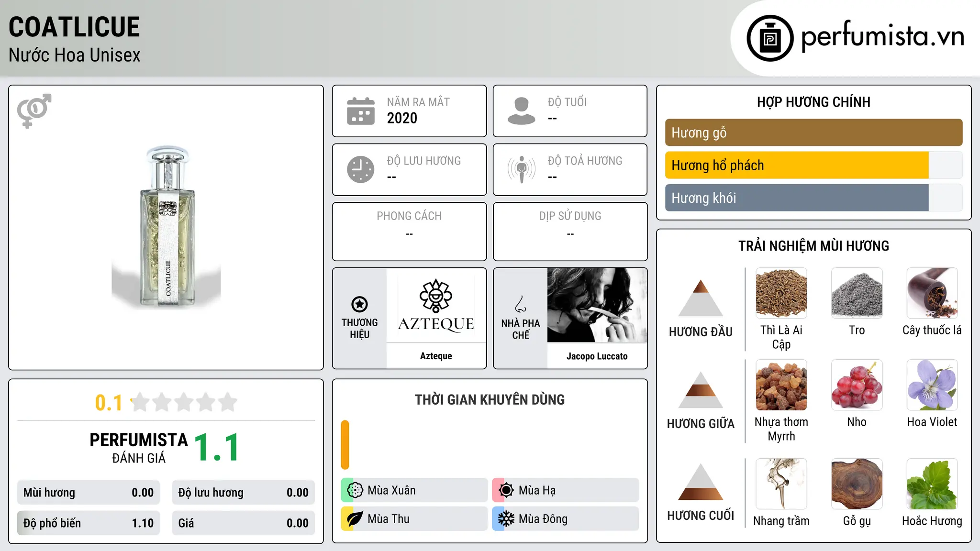
Task: Click the person icon beside Độ tuổi
Action: 522,111
